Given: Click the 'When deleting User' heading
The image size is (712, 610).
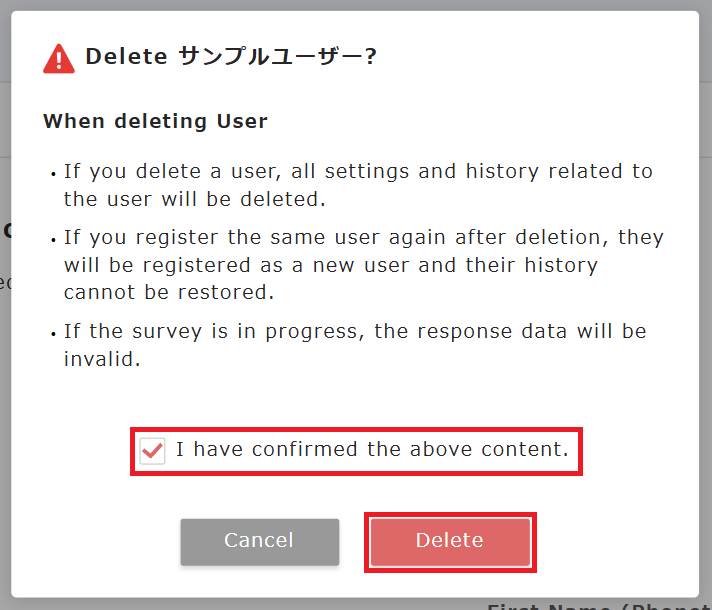Looking at the screenshot, I should click(x=155, y=122).
